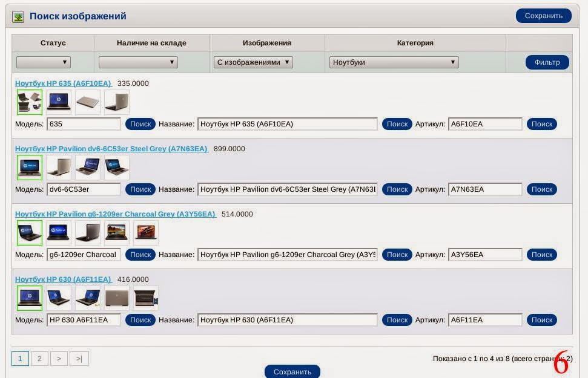Image resolution: width=588 pixels, height=378 pixels.
Task: Open the Категория dropdown showing Ноутбуки
Action: point(394,62)
